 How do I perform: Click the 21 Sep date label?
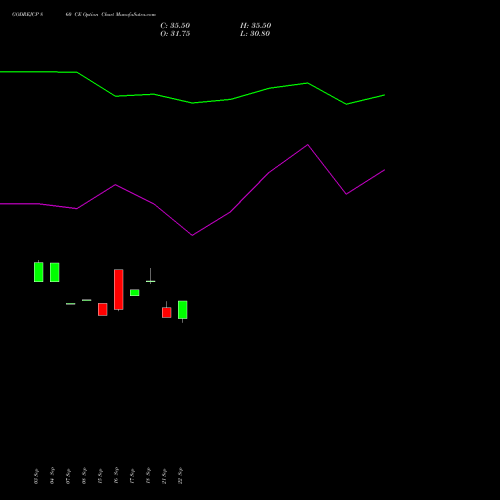(x=164, y=476)
